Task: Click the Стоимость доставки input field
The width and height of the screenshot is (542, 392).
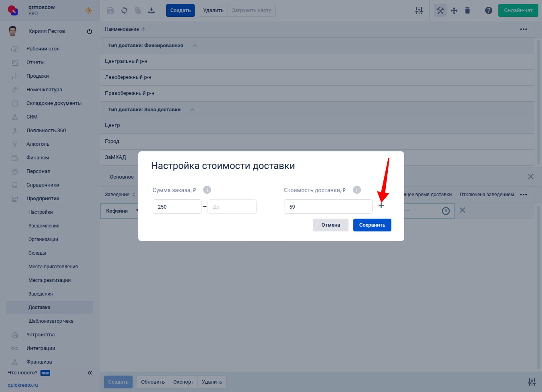Action: [x=328, y=207]
